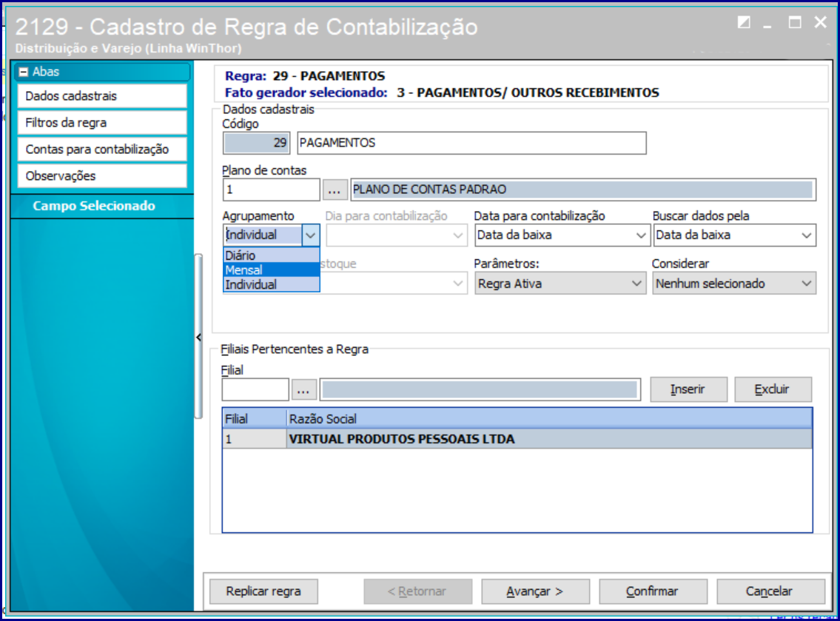
Task: Click the dropdown below the Estoque label
Action: point(394,283)
